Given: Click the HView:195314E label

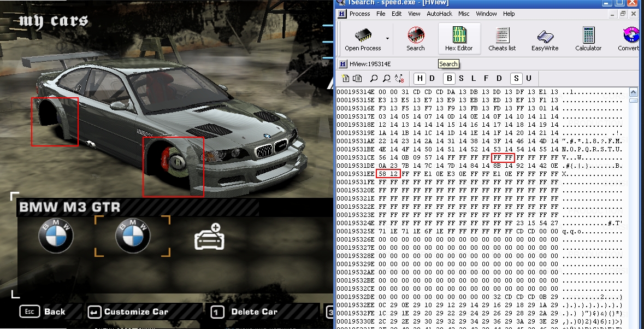Looking at the screenshot, I should [x=370, y=64].
